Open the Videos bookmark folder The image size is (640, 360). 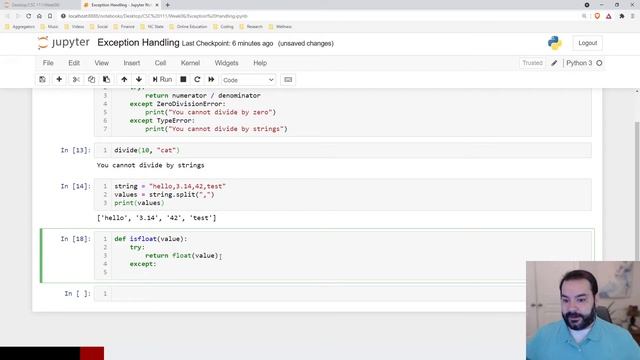(74, 27)
